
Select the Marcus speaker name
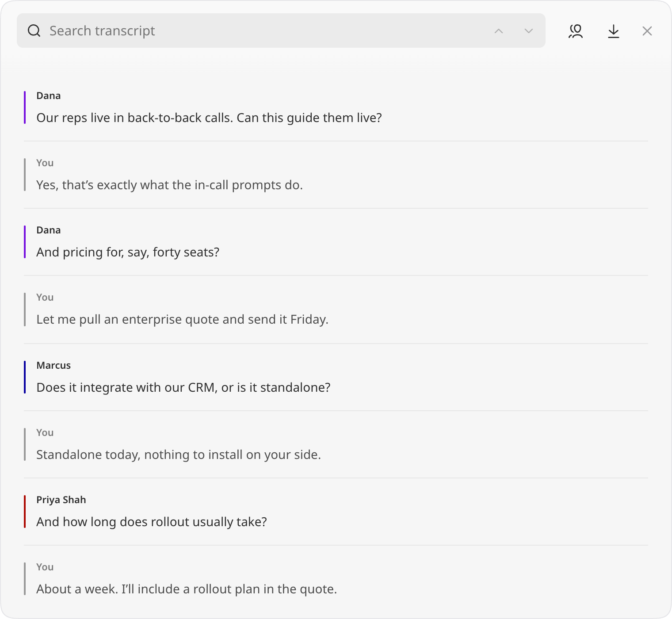coord(53,365)
